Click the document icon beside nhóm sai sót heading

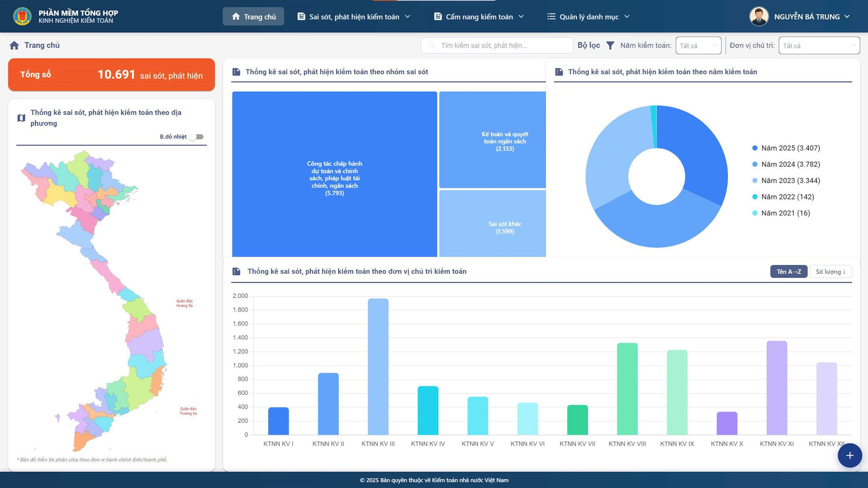coord(236,72)
